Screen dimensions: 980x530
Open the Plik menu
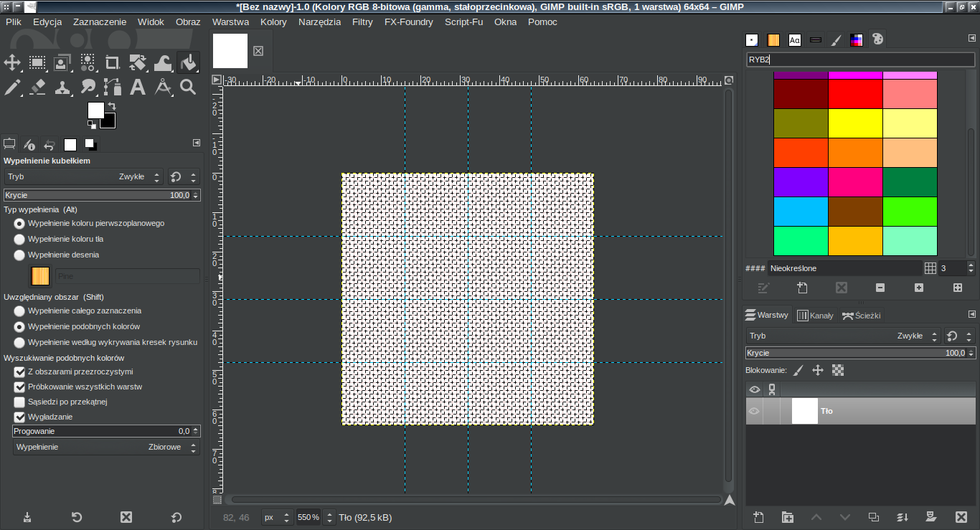14,22
